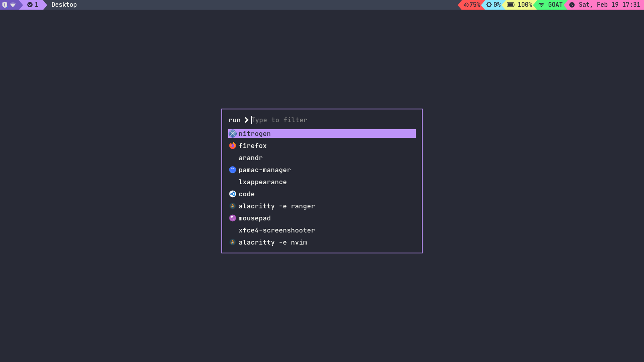The width and height of the screenshot is (644, 362).
Task: Focus the Type to filter field
Action: 333,120
